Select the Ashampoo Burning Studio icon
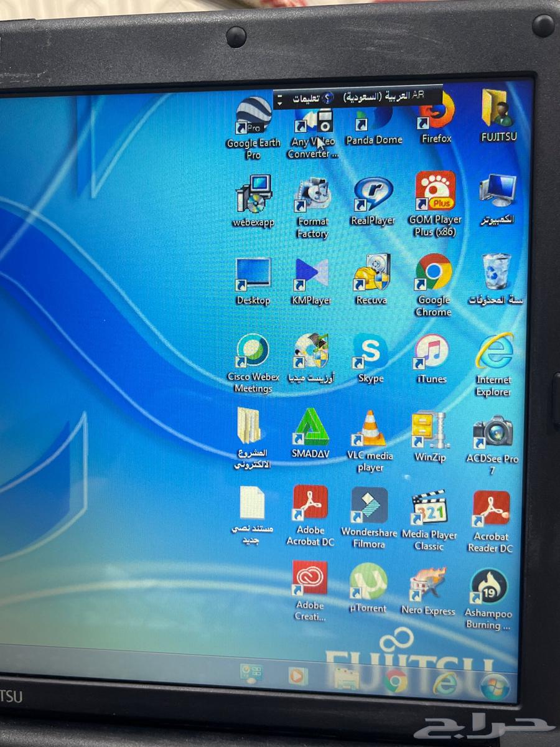The width and height of the screenshot is (560, 747). click(488, 599)
